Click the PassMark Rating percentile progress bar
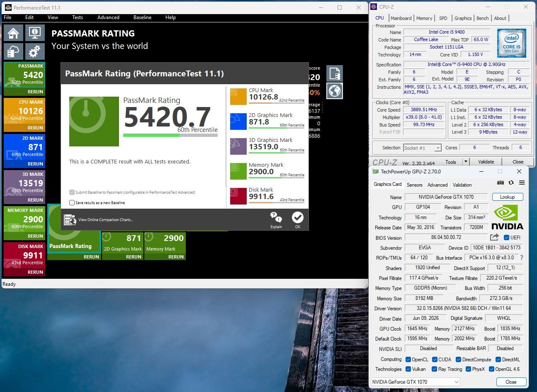The width and height of the screenshot is (537, 392). [170, 135]
